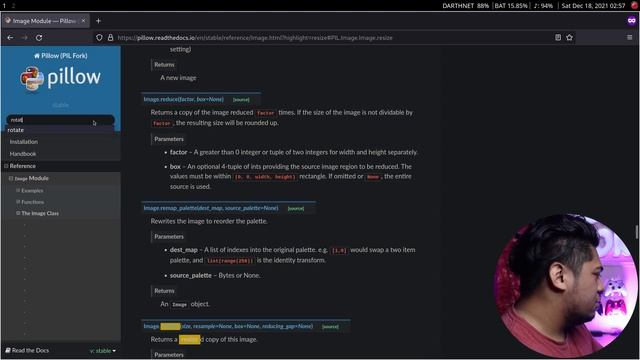Click the red tray icon in top bar
Viewport: 640px width, 360px height.
(634, 5)
